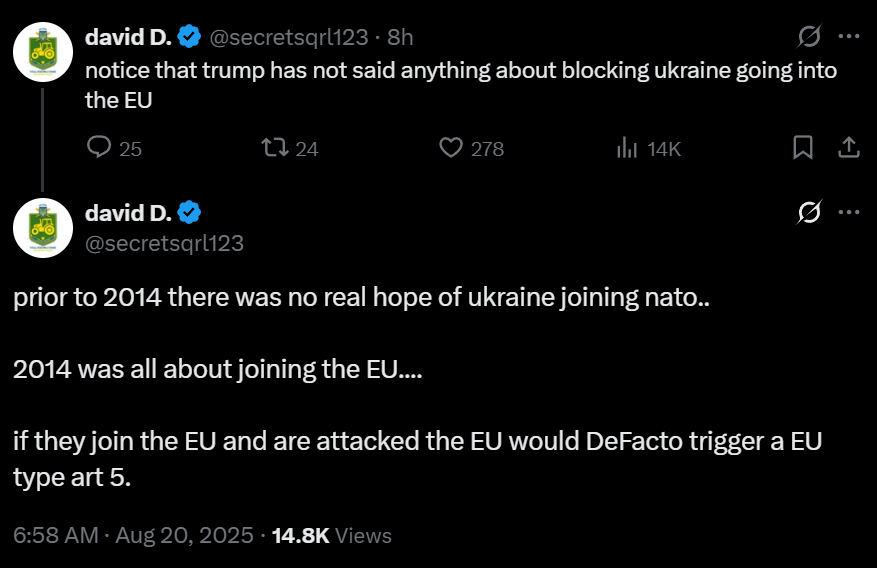Like the tweet with 278 likes
Viewport: 877px width, 568px height.
pos(471,148)
